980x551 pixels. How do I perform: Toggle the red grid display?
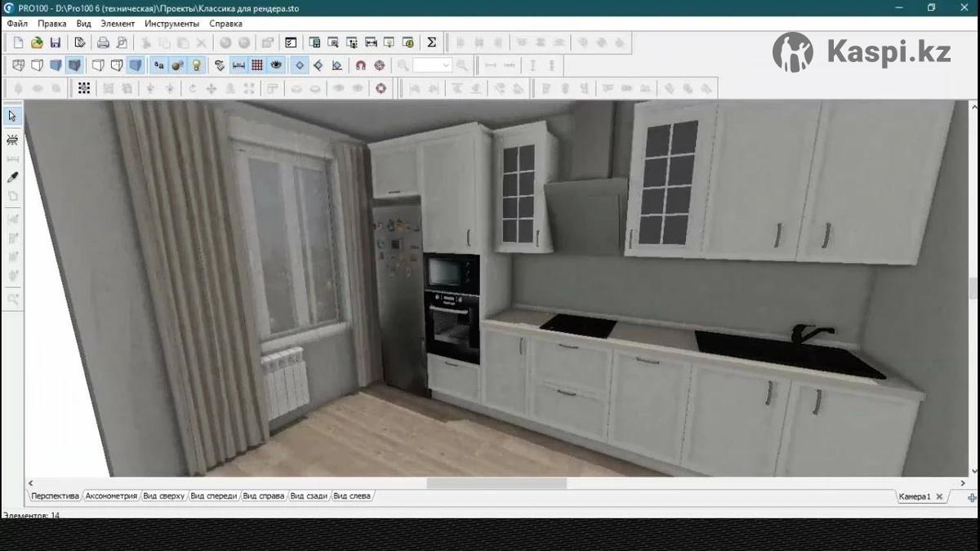[257, 65]
